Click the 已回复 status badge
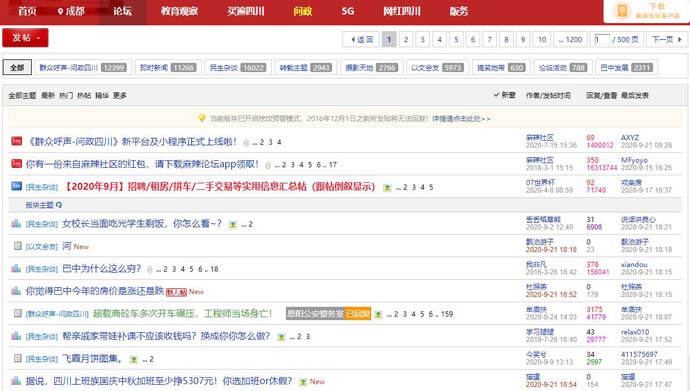Screen dimensions: 690x391 [x=357, y=314]
